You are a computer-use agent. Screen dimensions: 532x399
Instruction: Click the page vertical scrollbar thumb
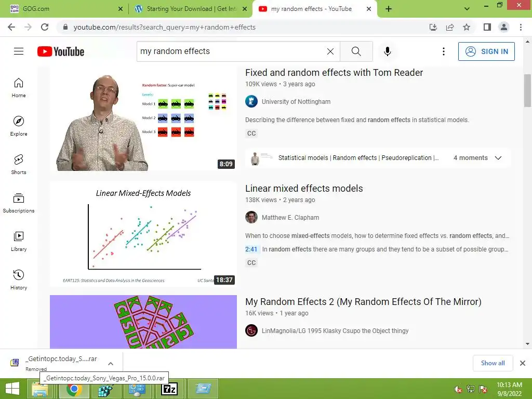point(527,90)
